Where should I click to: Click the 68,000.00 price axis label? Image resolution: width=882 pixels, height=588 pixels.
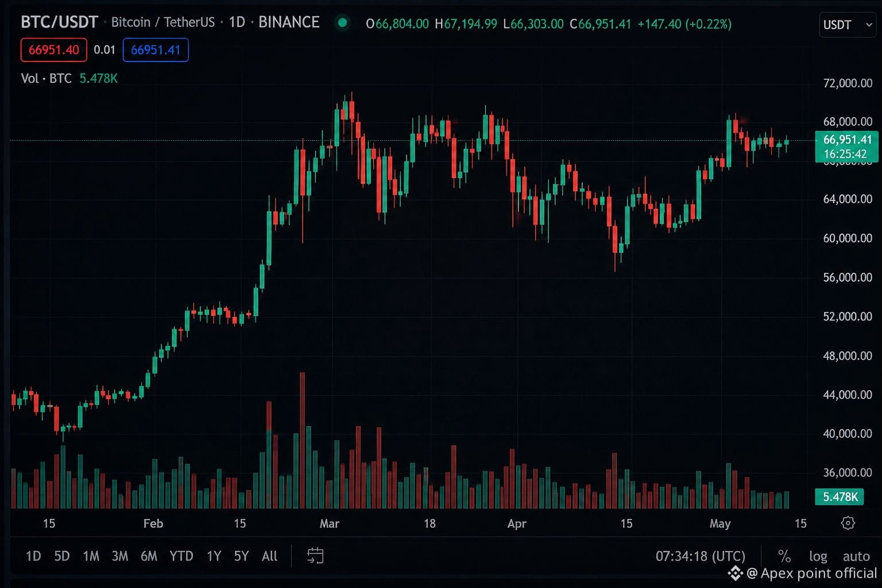(848, 122)
